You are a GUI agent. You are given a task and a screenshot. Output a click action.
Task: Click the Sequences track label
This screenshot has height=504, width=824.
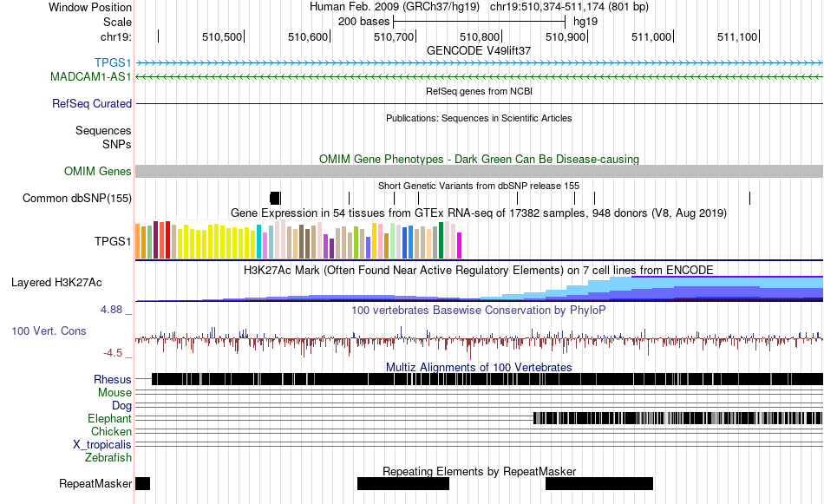(103, 130)
